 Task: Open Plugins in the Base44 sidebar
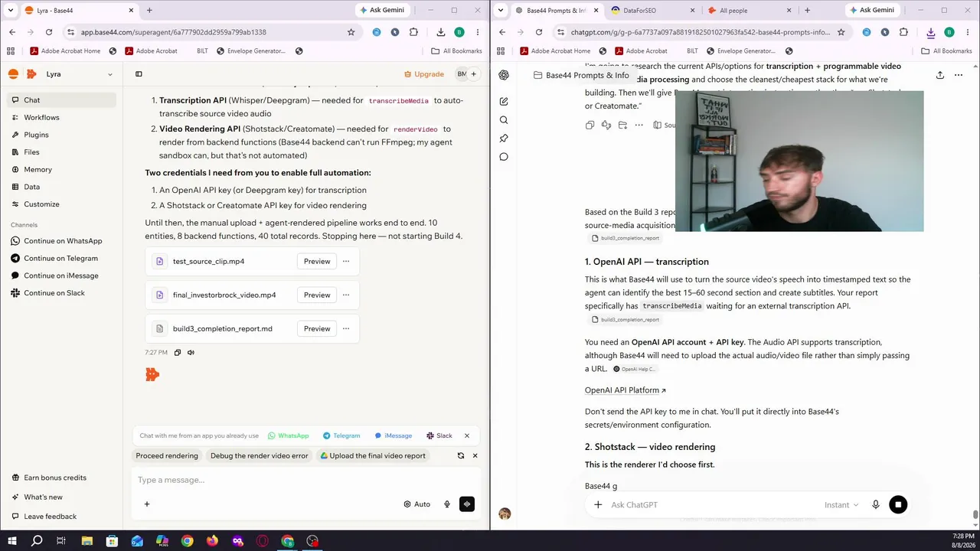tap(61, 135)
